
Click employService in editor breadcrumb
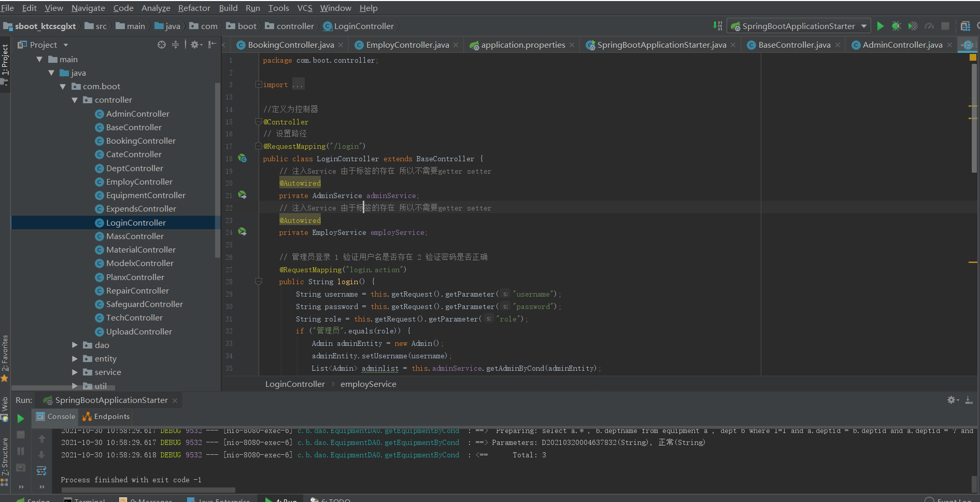[x=368, y=384]
